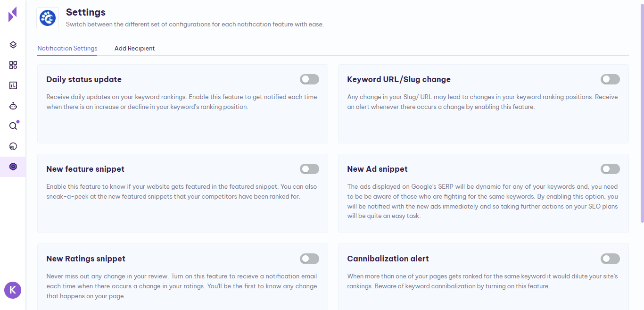Click the Settings page heading

coord(86,12)
